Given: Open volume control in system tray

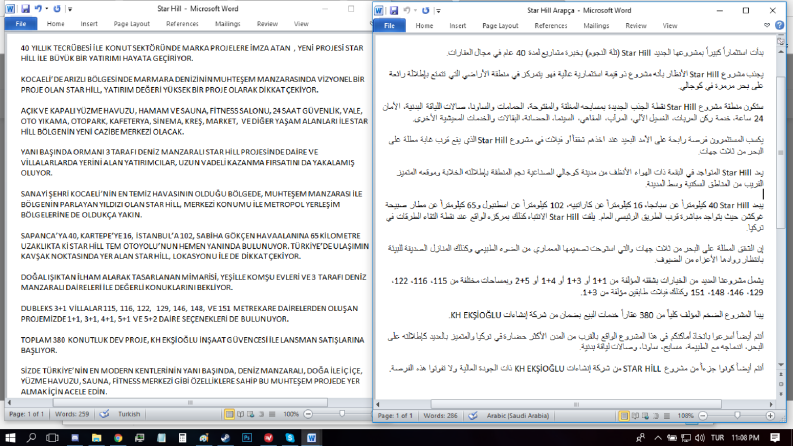Looking at the screenshot, I should [699, 438].
